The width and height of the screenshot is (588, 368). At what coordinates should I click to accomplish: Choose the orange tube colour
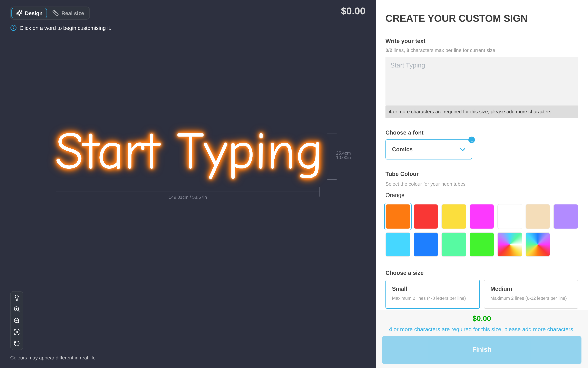coord(398,216)
